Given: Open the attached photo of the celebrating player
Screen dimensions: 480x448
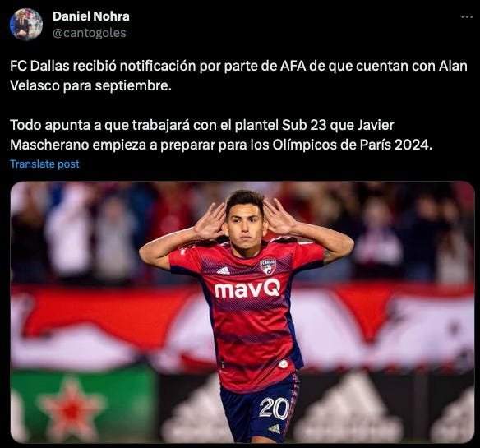Looking at the screenshot, I should click(242, 312).
